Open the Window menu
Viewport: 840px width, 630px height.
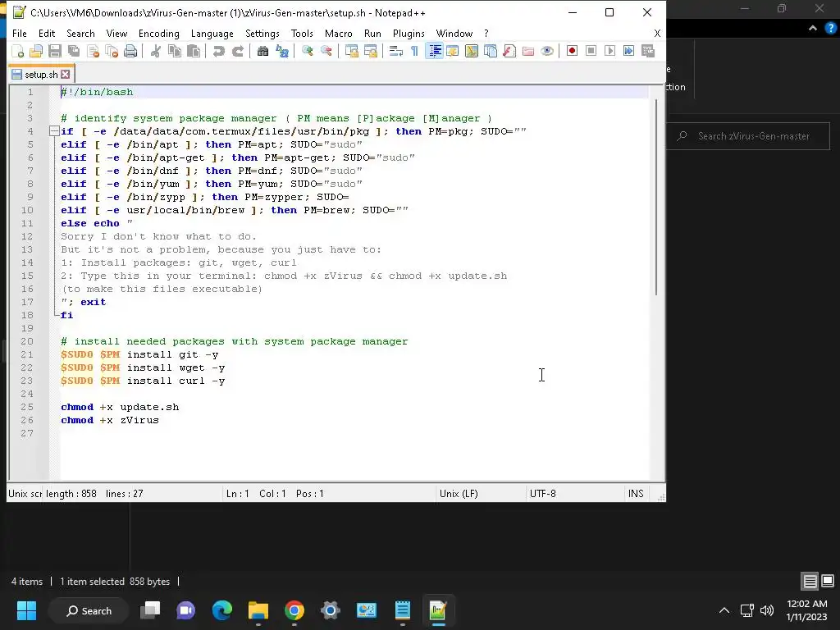pos(454,33)
